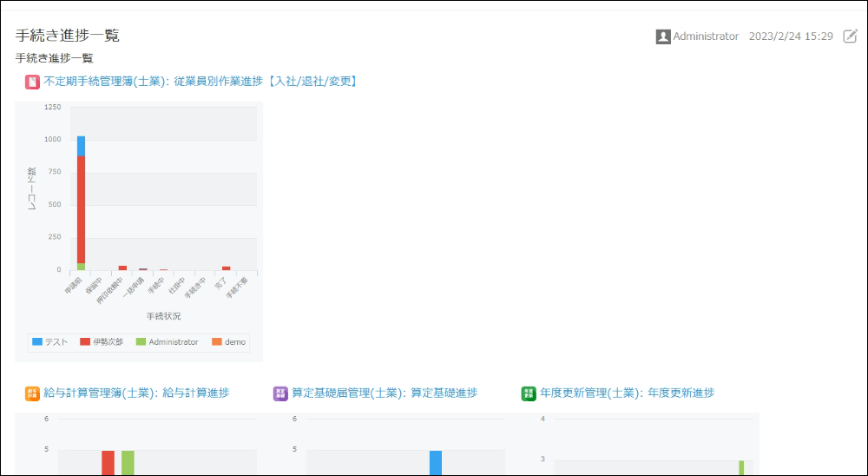Image resolution: width=868 pixels, height=476 pixels.
Task: Click the small red 完了 bar
Action: coord(226,268)
